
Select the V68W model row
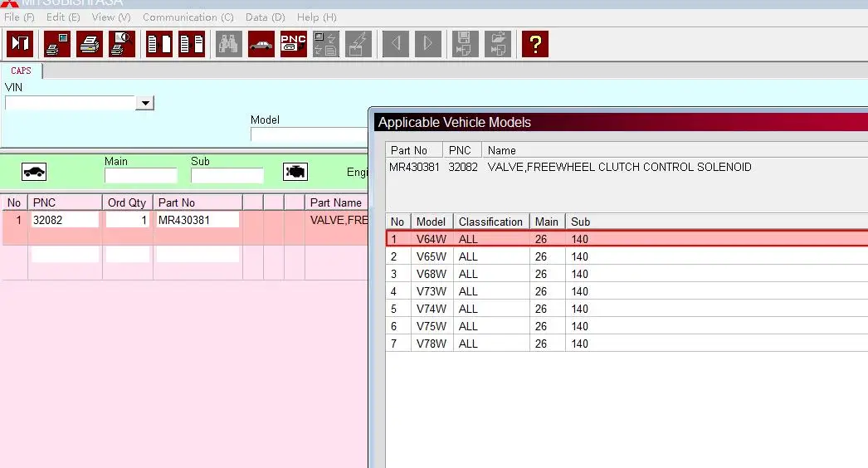tap(432, 274)
